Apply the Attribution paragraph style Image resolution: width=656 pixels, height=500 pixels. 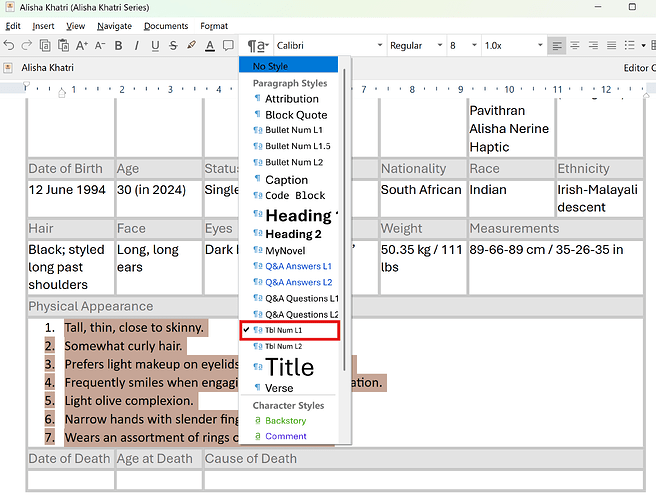tap(289, 99)
